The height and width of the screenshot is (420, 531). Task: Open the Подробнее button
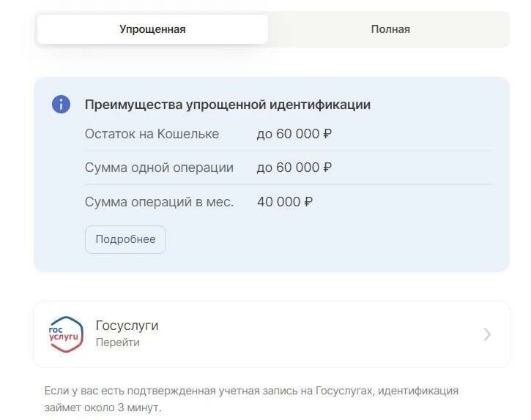pyautogui.click(x=125, y=239)
